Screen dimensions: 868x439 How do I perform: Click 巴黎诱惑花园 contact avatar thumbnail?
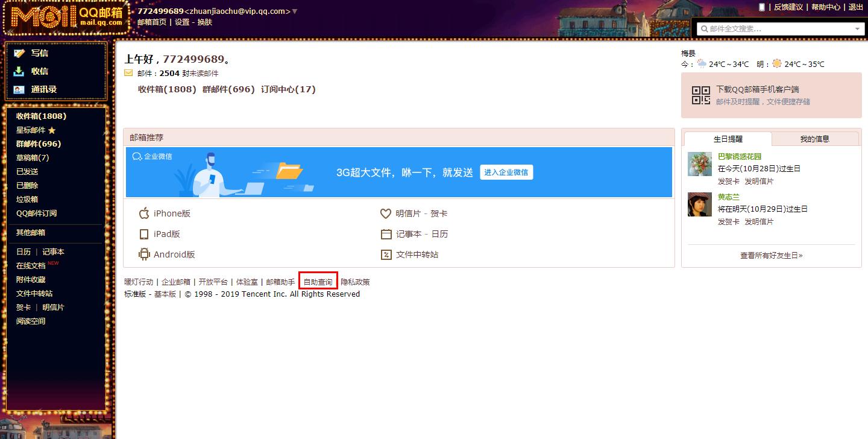coord(700,164)
